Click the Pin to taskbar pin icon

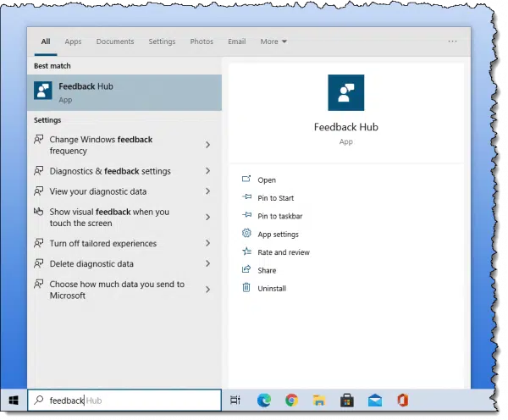[246, 215]
